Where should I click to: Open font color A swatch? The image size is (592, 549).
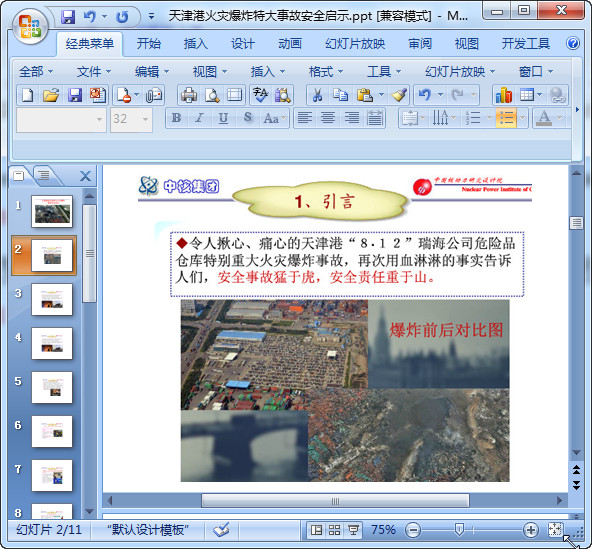[x=544, y=118]
